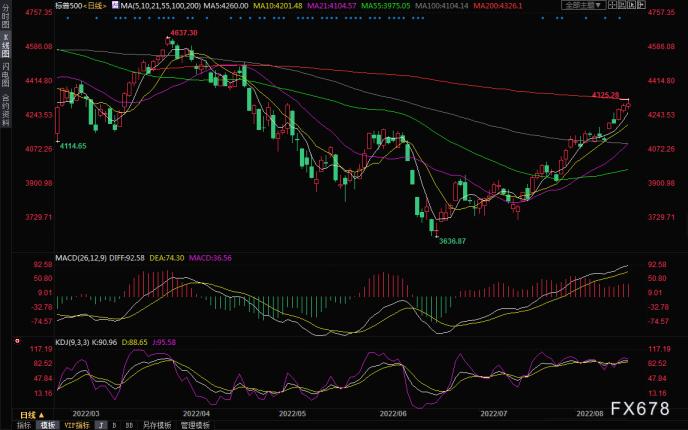The height and width of the screenshot is (430, 688).
Task: Click the BB button in bottom toolbar
Action: [128, 424]
